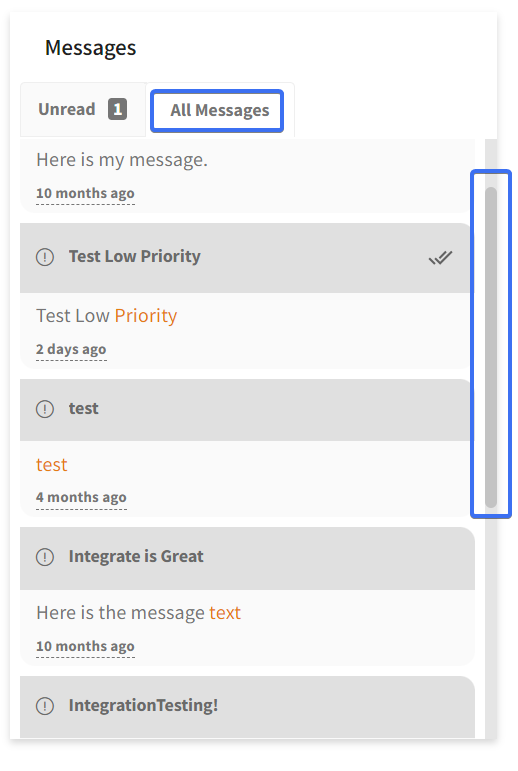Click orange text word in Integrate message
Screen dimensions: 518x771
click(x=225, y=613)
